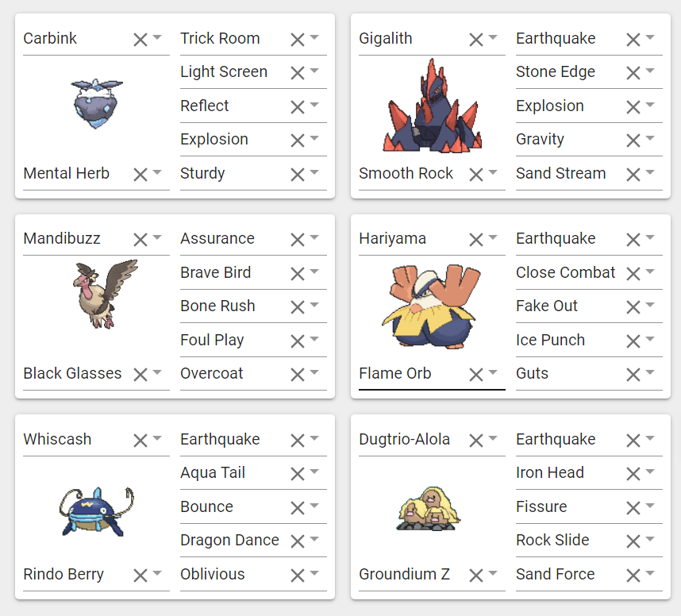The image size is (681, 616).
Task: Open the Groundium Z item dropdown arrow
Action: tap(493, 573)
